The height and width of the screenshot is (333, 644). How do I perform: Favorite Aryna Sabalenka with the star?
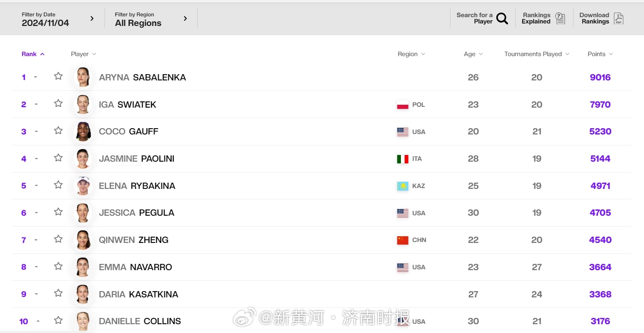point(58,76)
